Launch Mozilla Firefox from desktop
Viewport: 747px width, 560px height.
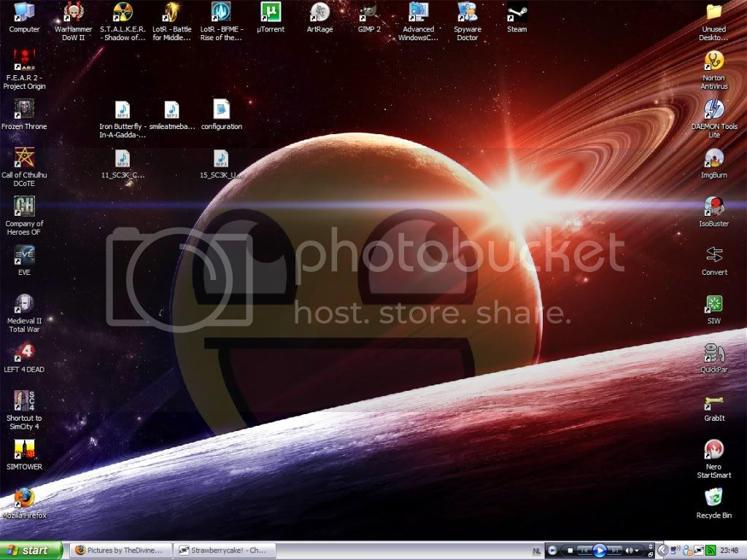click(x=24, y=503)
